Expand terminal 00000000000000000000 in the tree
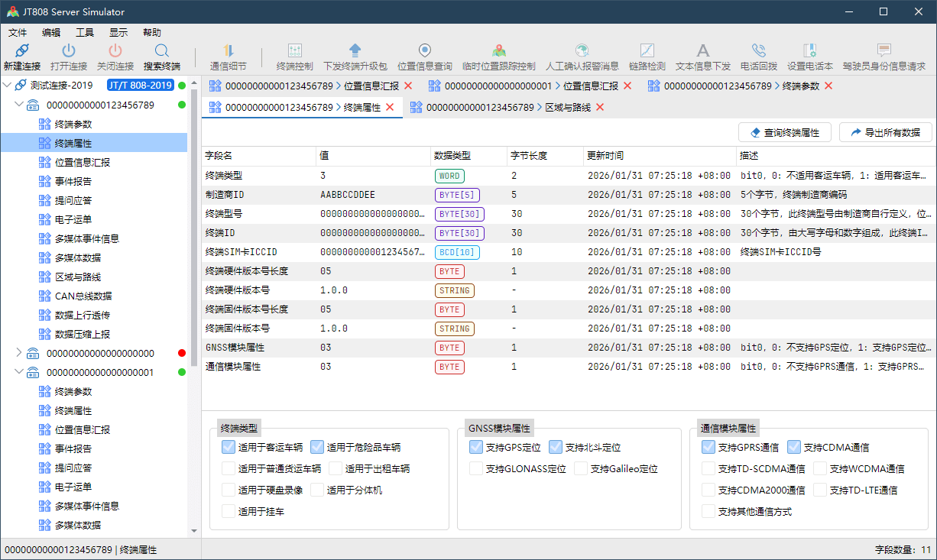The width and height of the screenshot is (937, 560). 19,353
